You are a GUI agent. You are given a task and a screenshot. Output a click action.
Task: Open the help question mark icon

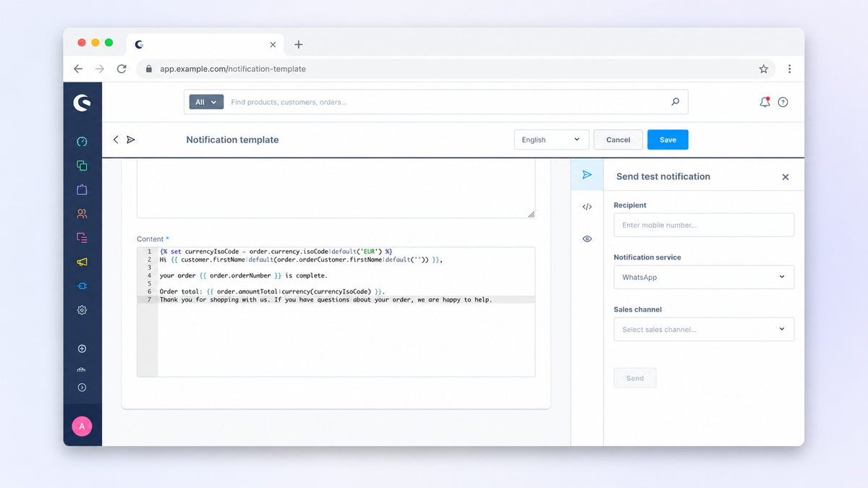point(783,103)
